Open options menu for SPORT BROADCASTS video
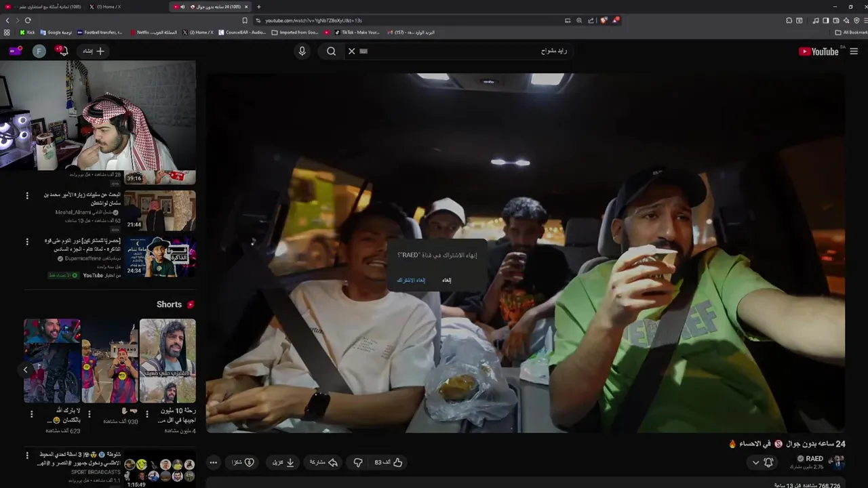This screenshot has height=488, width=868. point(27,455)
